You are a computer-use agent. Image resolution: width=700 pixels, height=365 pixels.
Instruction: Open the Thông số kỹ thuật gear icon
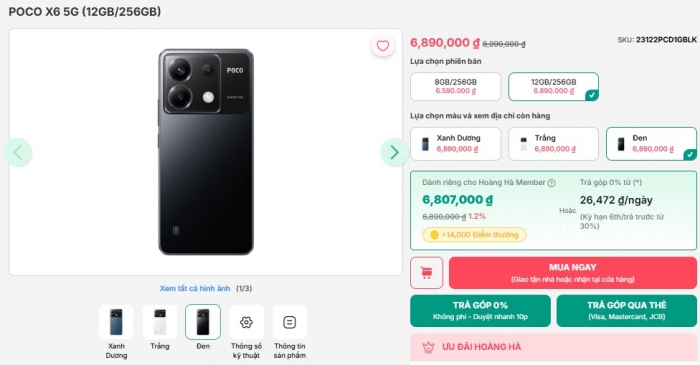[x=246, y=322]
